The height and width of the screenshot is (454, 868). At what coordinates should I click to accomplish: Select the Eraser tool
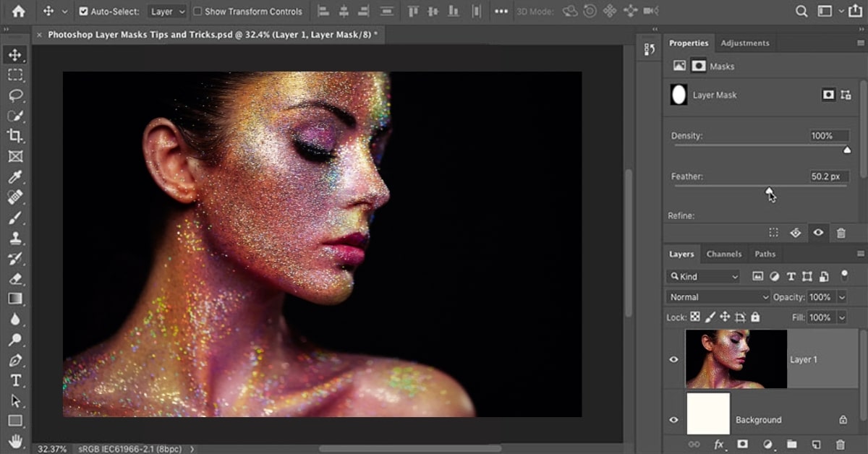tap(15, 278)
